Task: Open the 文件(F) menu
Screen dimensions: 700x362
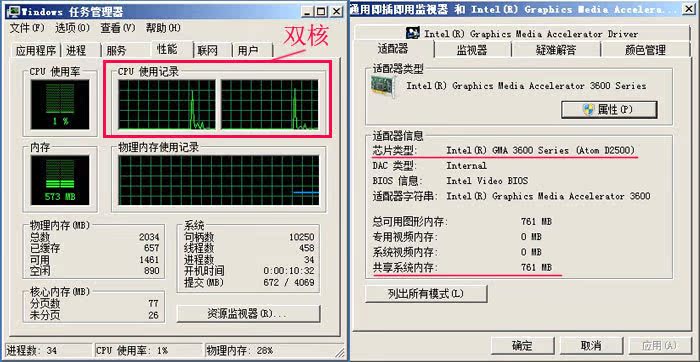Action: click(x=27, y=28)
